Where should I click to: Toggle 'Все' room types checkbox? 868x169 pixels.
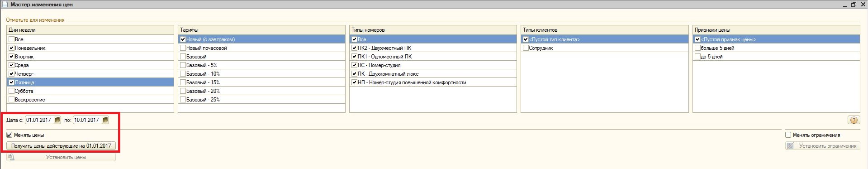point(354,39)
